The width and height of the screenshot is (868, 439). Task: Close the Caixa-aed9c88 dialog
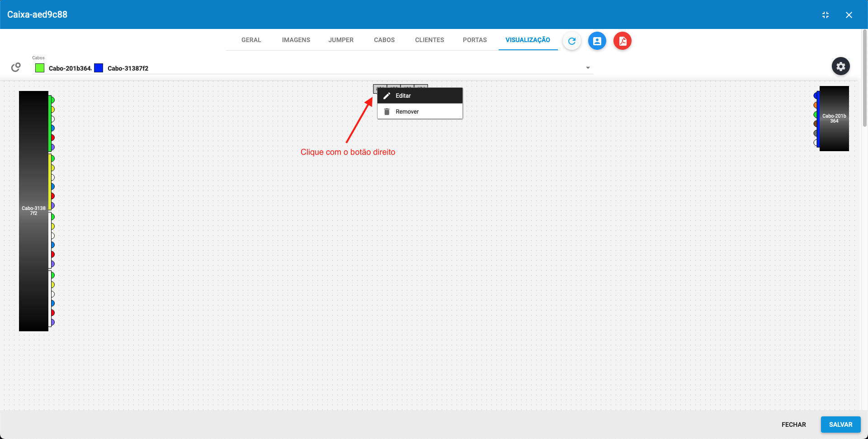coord(849,15)
